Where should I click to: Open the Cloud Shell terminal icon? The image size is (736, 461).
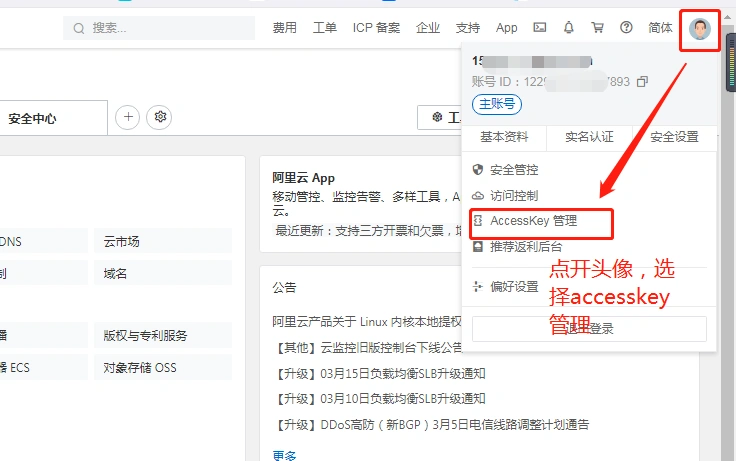coord(540,27)
